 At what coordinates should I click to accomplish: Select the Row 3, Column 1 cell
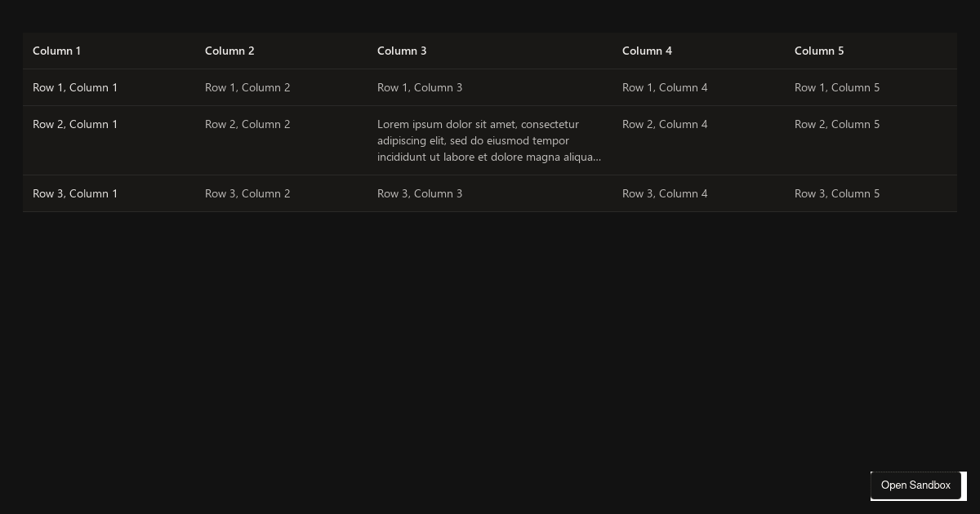pyautogui.click(x=75, y=193)
